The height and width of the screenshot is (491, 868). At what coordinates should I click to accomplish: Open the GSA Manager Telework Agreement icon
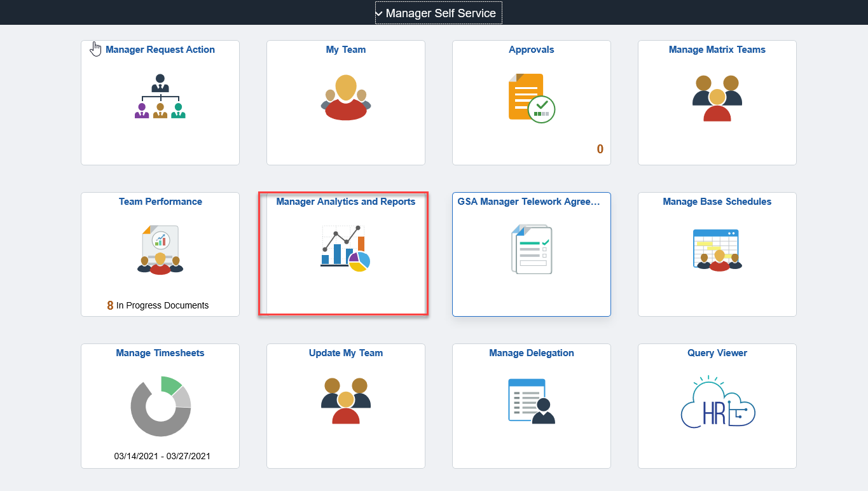point(531,249)
